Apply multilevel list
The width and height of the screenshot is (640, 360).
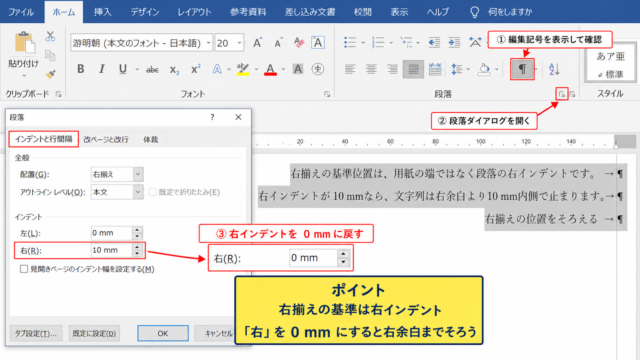point(407,42)
